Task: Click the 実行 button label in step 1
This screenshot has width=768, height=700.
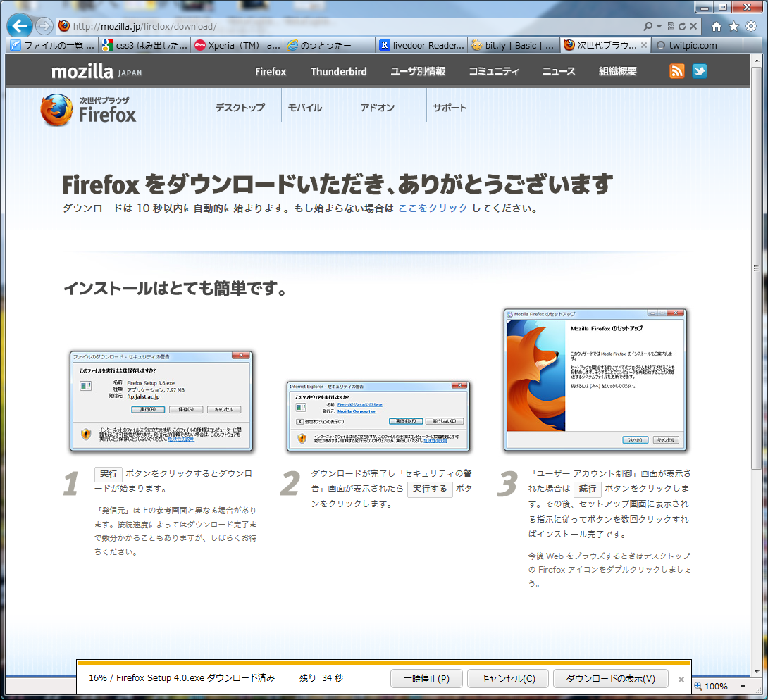Action: (109, 474)
